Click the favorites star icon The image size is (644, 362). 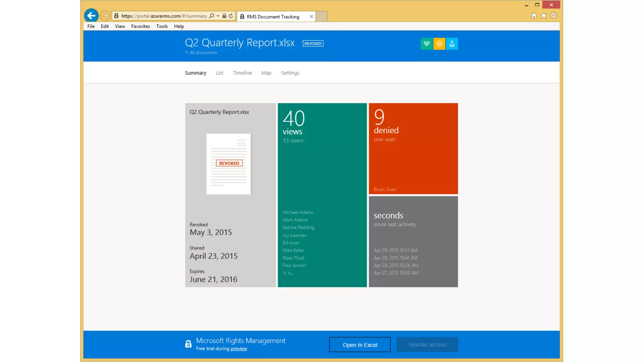[x=543, y=15]
